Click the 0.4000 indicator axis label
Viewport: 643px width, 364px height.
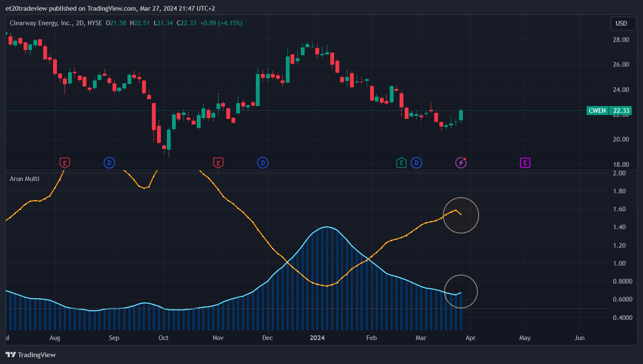(x=622, y=317)
